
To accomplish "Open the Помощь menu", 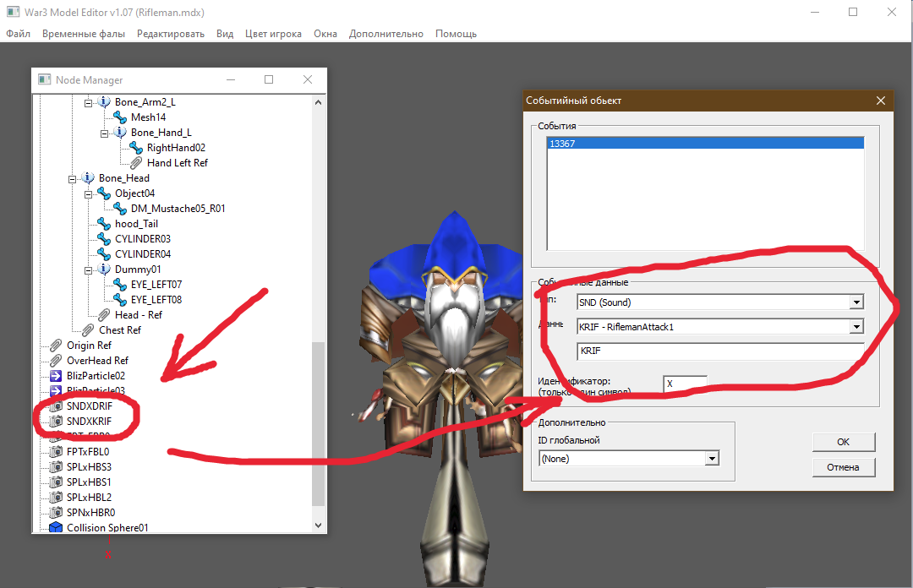I will pyautogui.click(x=456, y=34).
